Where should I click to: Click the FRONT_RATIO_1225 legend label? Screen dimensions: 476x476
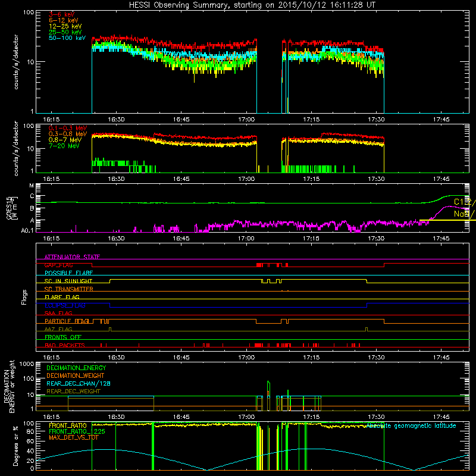(x=77, y=431)
